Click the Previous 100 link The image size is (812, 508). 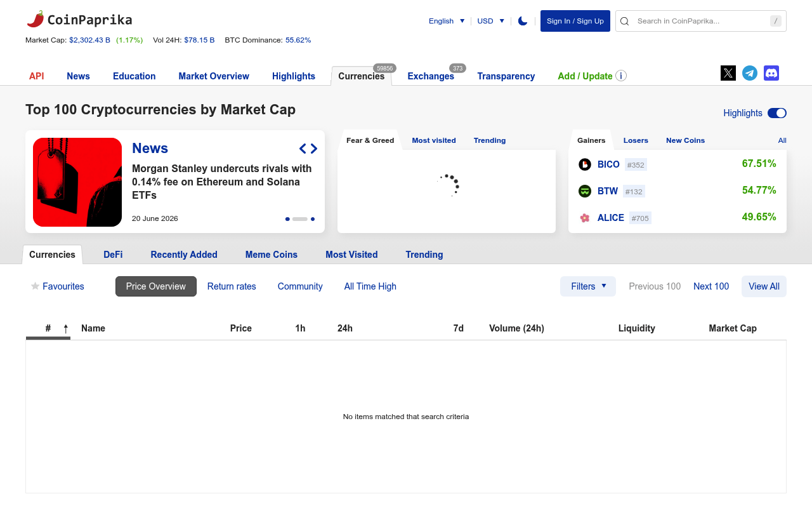[x=655, y=286]
